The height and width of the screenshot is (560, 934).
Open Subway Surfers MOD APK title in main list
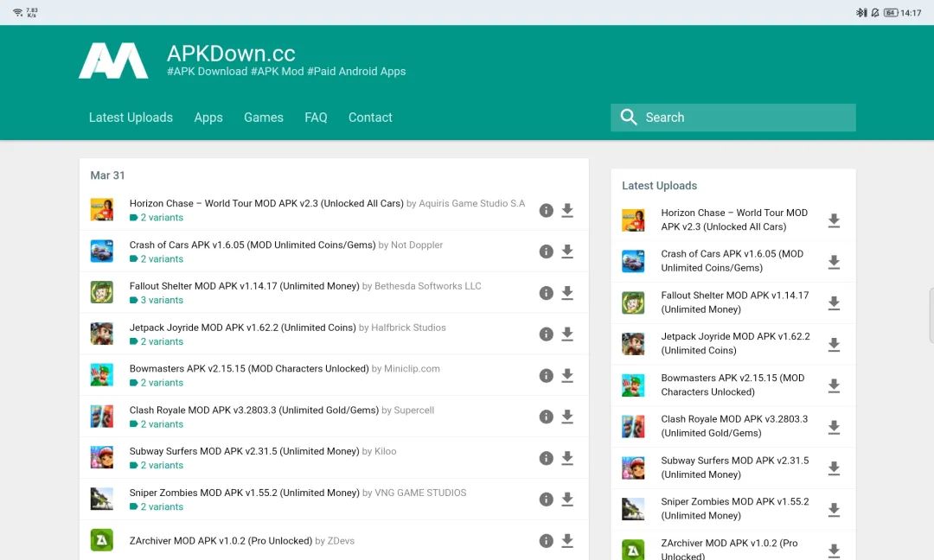(244, 451)
